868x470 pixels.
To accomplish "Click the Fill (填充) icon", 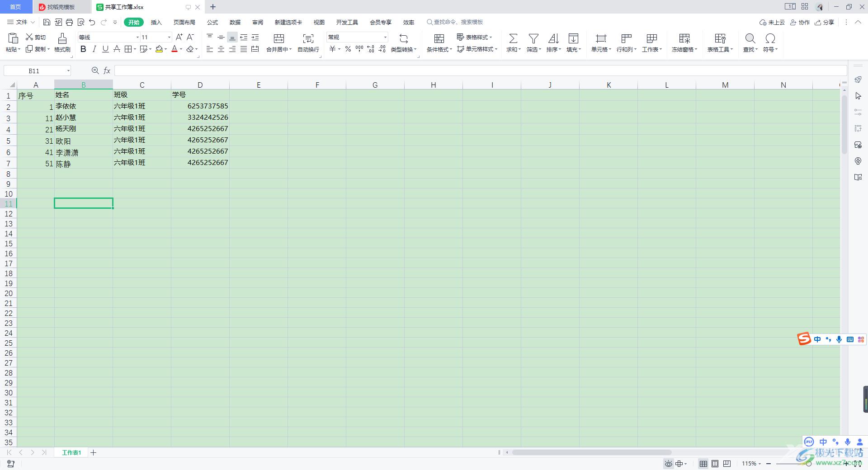I will 573,38.
